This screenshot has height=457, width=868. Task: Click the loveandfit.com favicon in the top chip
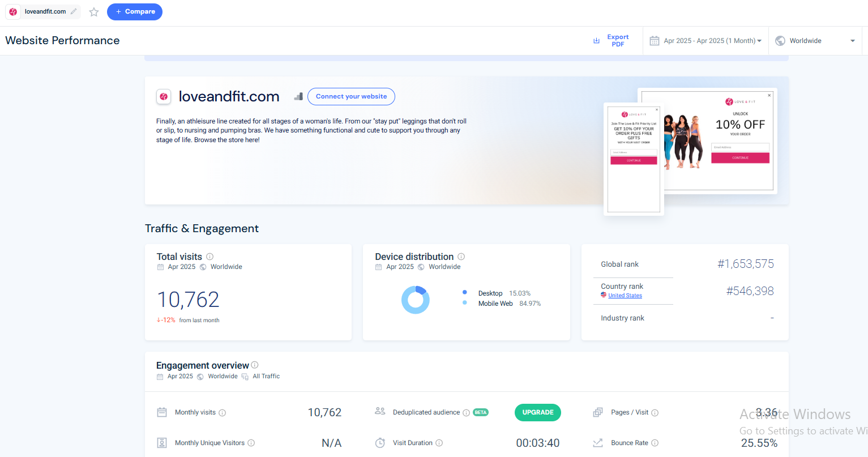point(13,11)
